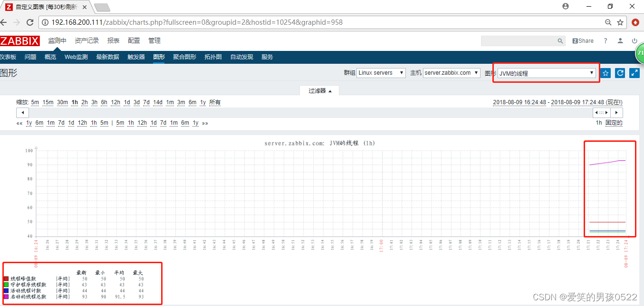This screenshot has height=306, width=644.
Task: Open the 群组 Linux servers dropdown
Action: point(382,73)
